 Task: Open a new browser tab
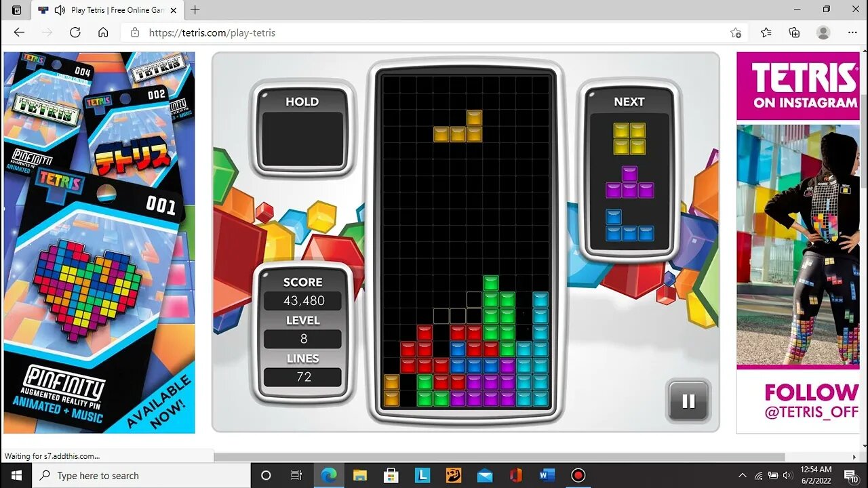pyautogui.click(x=195, y=10)
